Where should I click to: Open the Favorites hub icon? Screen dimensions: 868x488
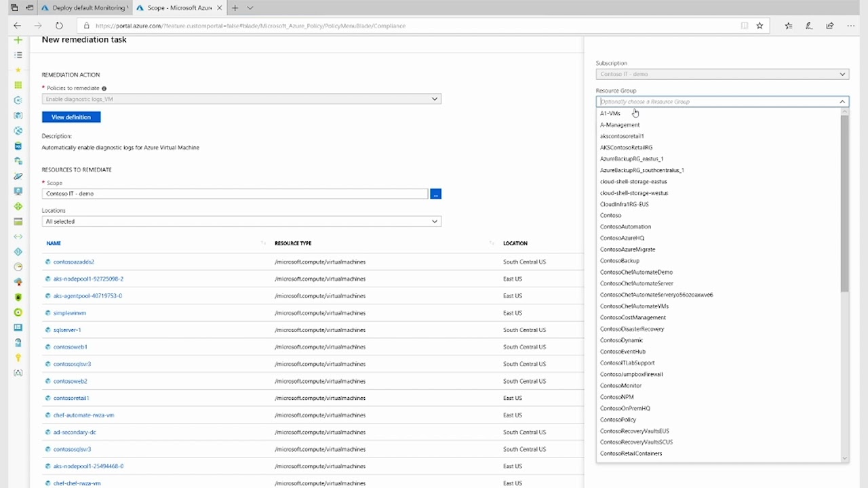788,26
